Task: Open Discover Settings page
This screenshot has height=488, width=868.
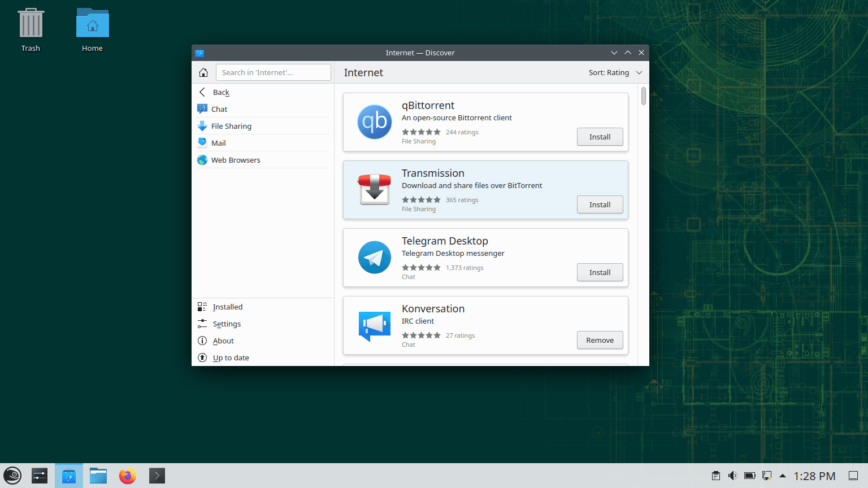Action: click(x=263, y=324)
